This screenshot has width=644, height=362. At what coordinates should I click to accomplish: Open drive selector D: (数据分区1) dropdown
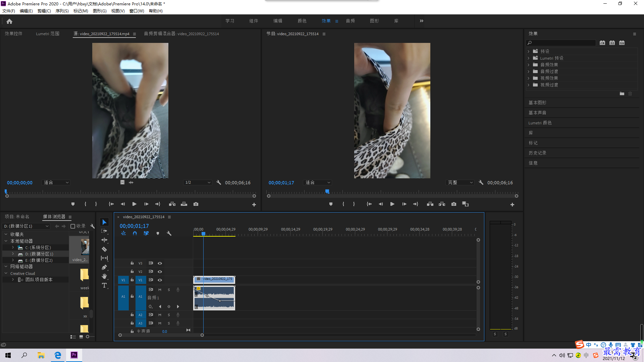click(x=26, y=226)
